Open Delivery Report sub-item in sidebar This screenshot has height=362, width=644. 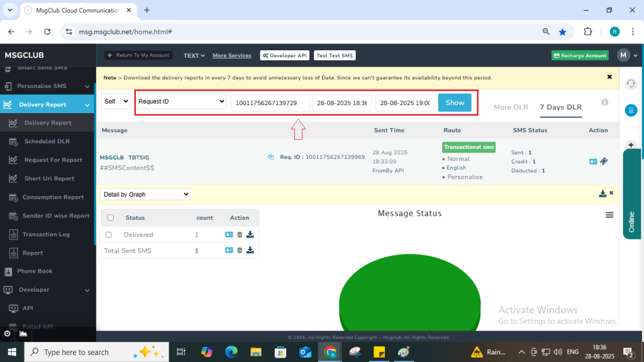pos(47,123)
